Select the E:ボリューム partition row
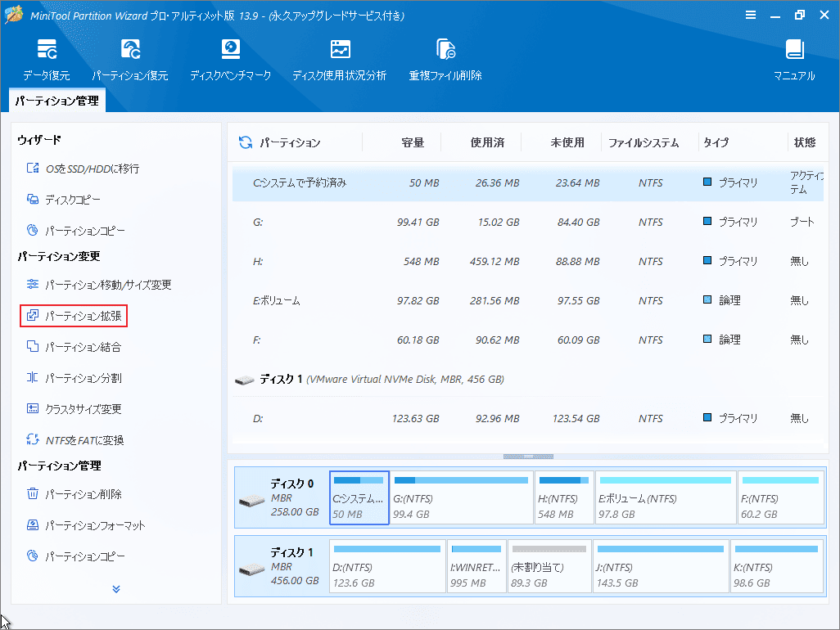840x630 pixels. pyautogui.click(x=528, y=301)
